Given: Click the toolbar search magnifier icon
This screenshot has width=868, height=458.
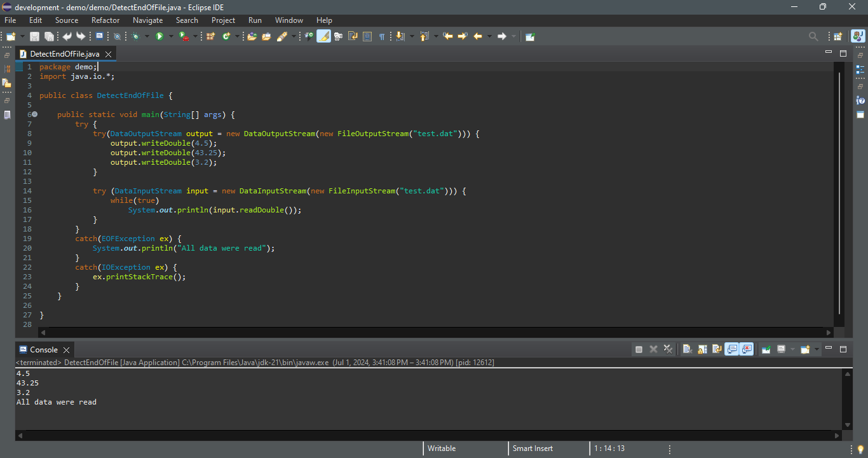Looking at the screenshot, I should coord(813,36).
